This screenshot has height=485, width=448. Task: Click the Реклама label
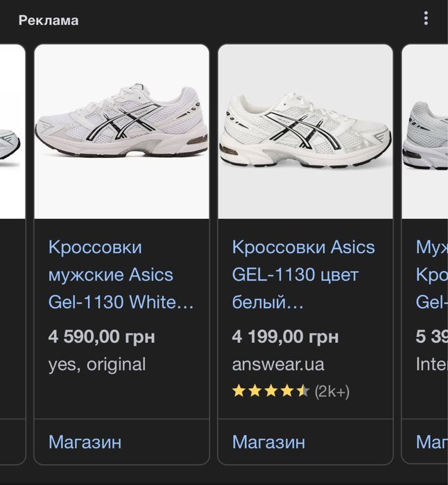click(x=49, y=20)
